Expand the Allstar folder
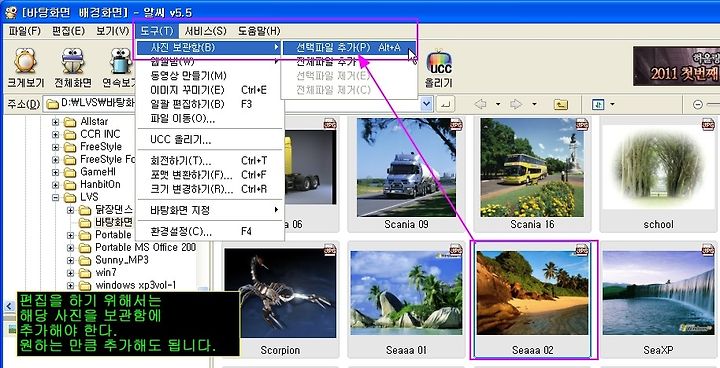The height and width of the screenshot is (368, 720). coord(56,122)
